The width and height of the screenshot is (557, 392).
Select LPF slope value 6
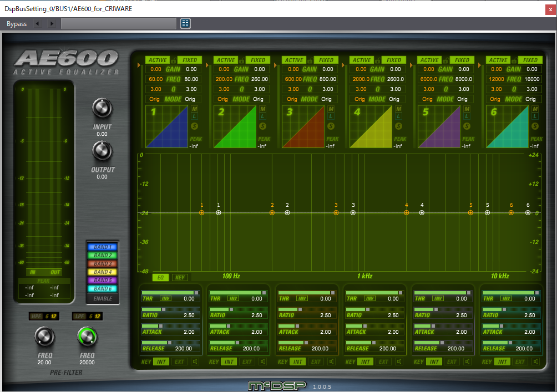tap(91, 316)
